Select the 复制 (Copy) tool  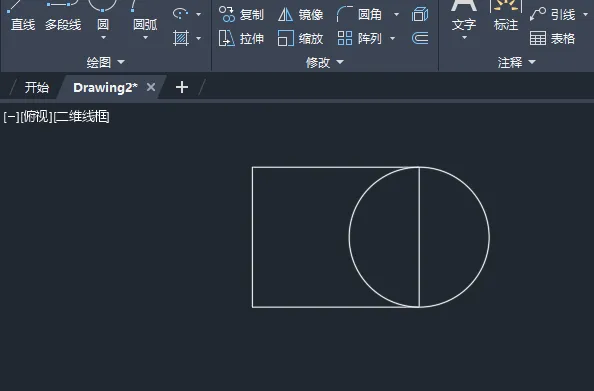tap(241, 14)
